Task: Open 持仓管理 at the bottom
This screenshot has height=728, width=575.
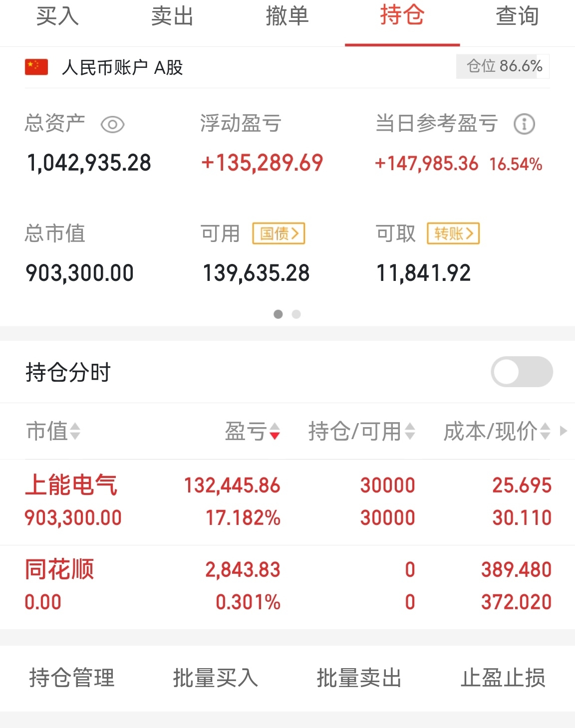Action: point(72,678)
